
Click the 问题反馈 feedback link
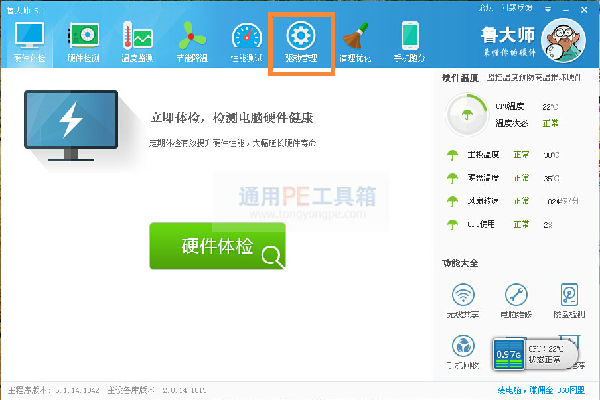click(x=517, y=8)
